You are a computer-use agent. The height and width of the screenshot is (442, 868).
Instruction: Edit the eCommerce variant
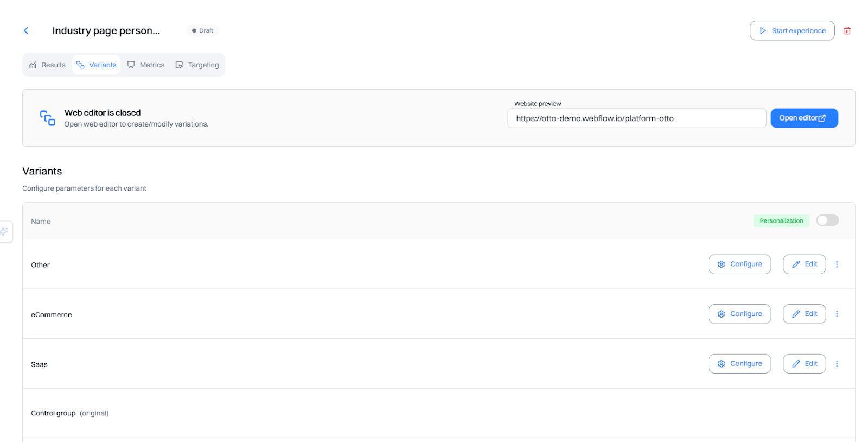804,314
